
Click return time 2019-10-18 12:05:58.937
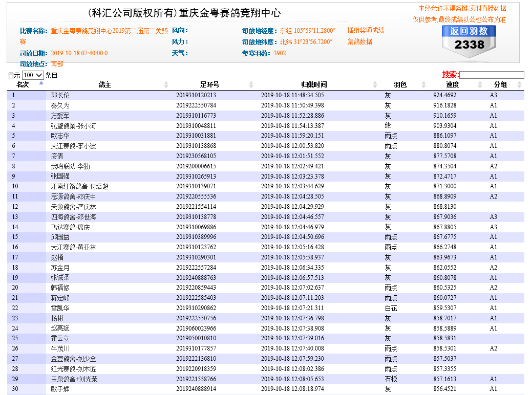[x=292, y=257]
